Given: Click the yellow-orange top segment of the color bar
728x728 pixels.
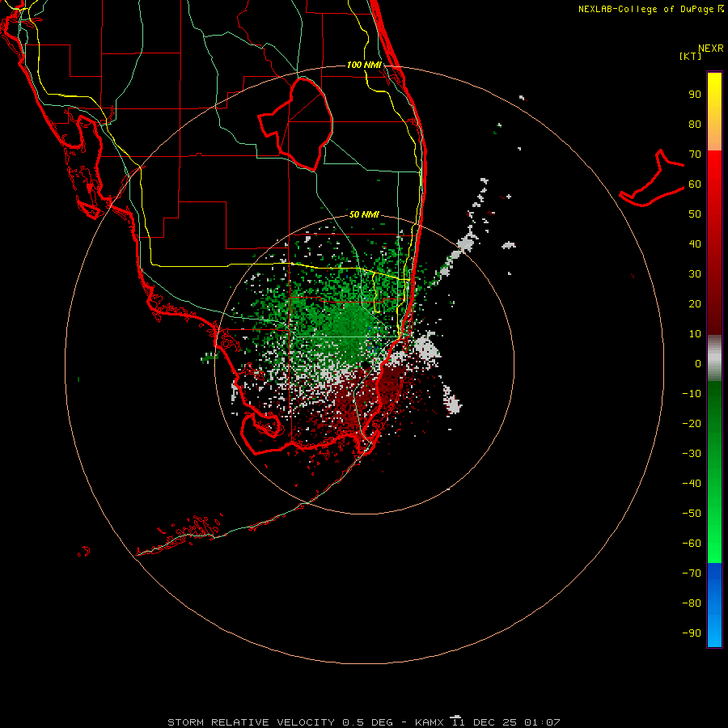Looking at the screenshot, I should [714, 112].
